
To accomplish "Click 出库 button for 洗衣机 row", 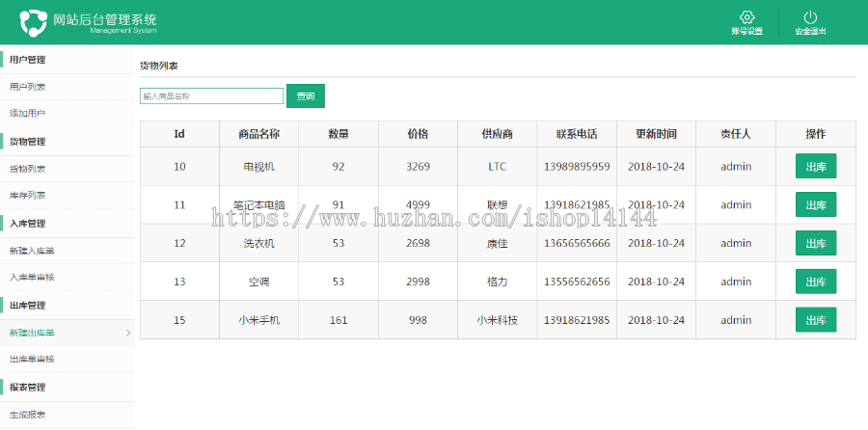I will 816,243.
